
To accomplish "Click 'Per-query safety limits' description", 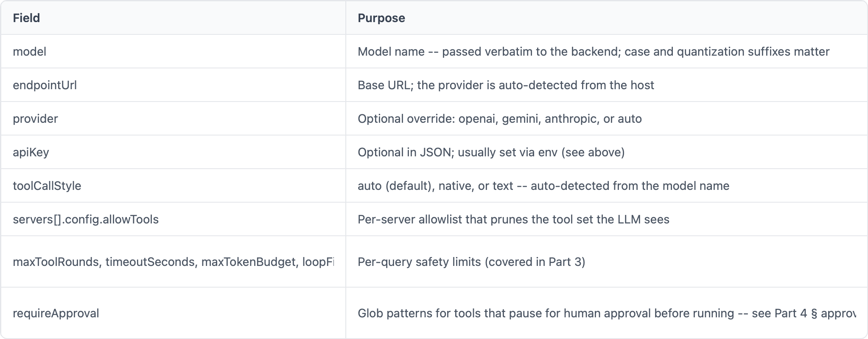I will (471, 262).
